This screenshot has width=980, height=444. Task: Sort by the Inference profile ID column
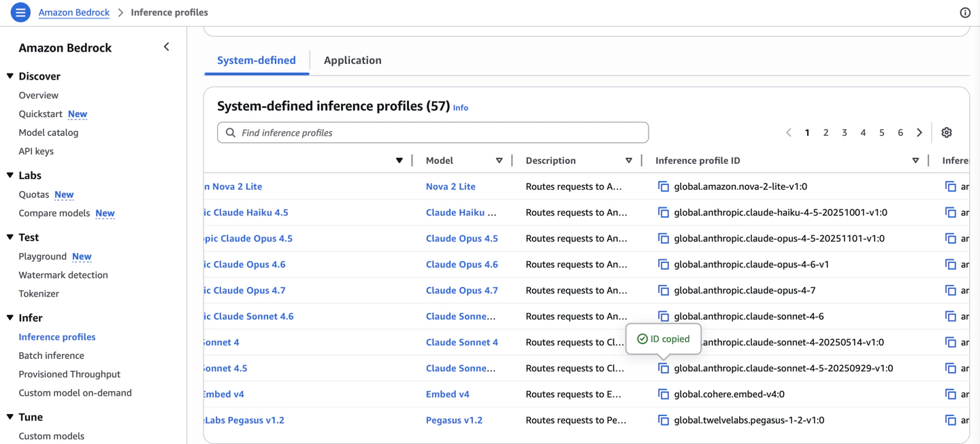tap(915, 160)
